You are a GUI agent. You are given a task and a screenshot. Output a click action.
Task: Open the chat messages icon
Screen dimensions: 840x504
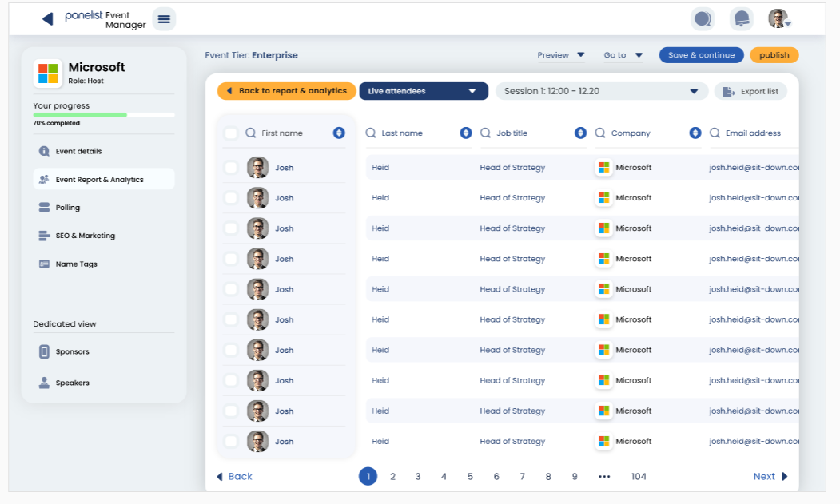(x=703, y=18)
